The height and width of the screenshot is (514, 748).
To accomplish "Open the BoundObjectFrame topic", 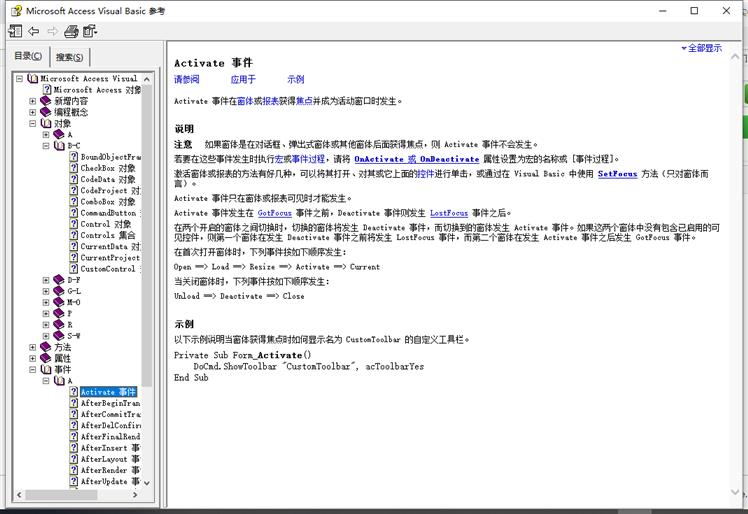I will point(111,157).
